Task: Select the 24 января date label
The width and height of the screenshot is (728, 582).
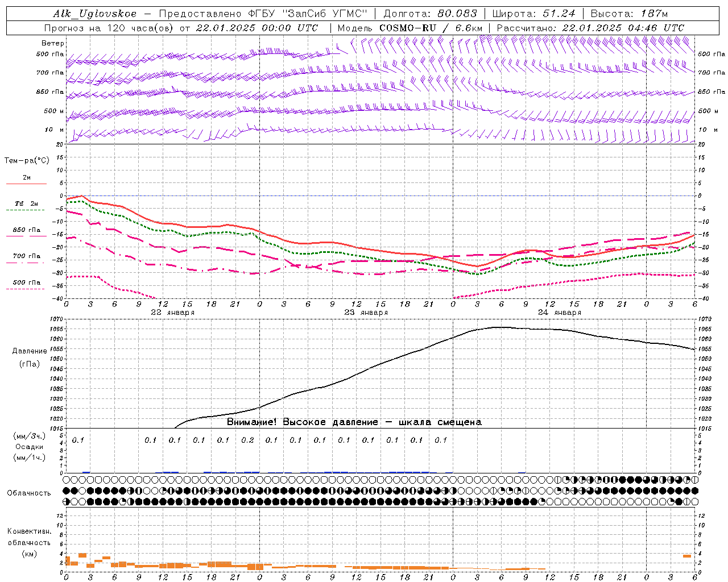Action: click(x=560, y=313)
